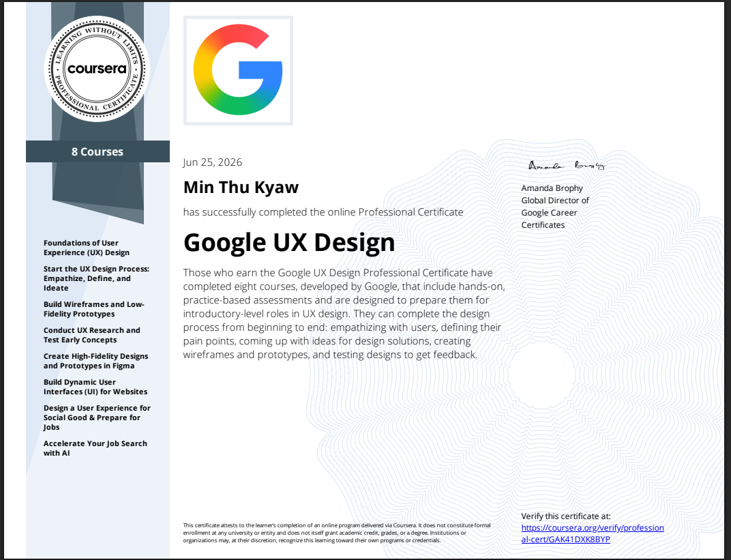Select 'Design a User Experience for Social Good' course
731x560 pixels.
click(97, 417)
